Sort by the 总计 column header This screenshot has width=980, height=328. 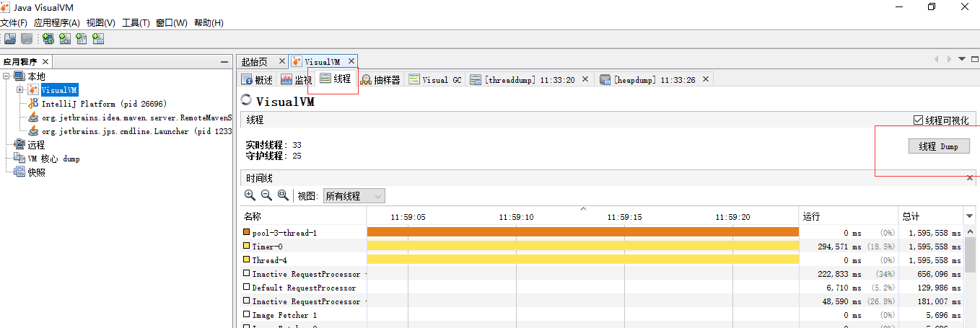point(931,216)
